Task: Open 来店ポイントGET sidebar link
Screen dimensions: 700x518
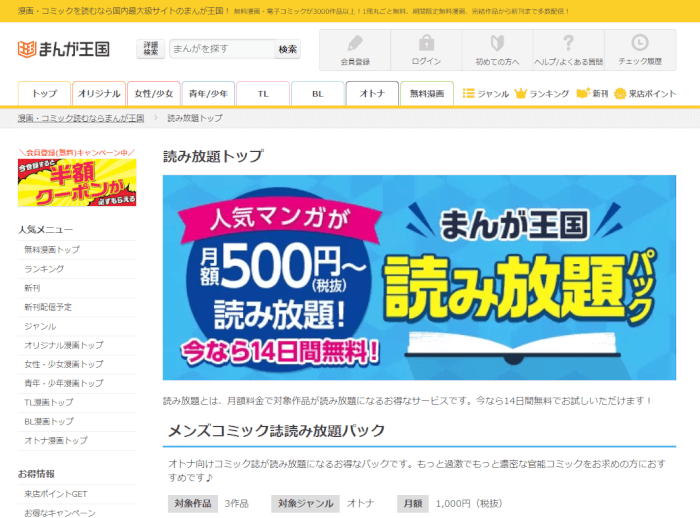Action: pyautogui.click(x=55, y=494)
